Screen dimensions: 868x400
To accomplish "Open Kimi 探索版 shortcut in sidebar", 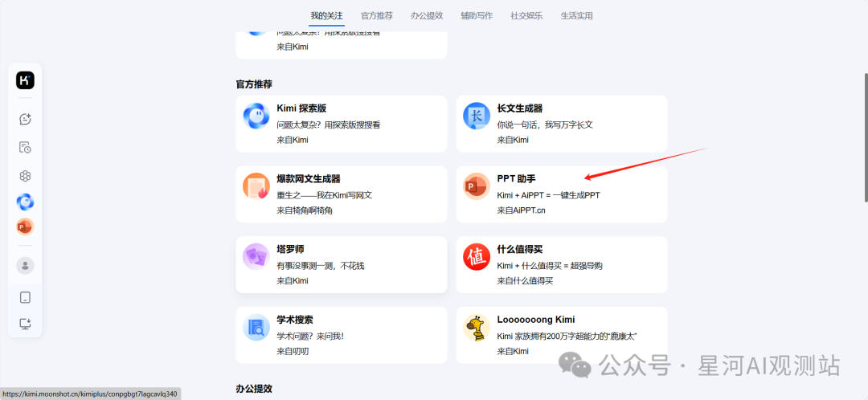I will [25, 202].
